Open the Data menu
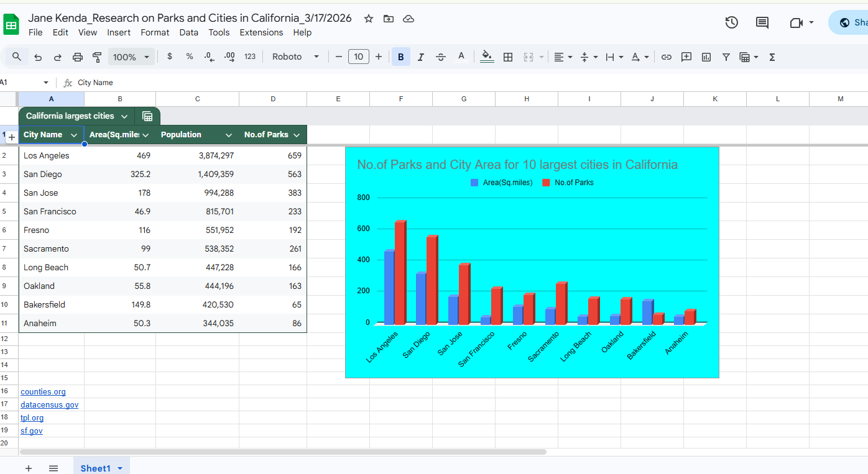 [x=189, y=32]
